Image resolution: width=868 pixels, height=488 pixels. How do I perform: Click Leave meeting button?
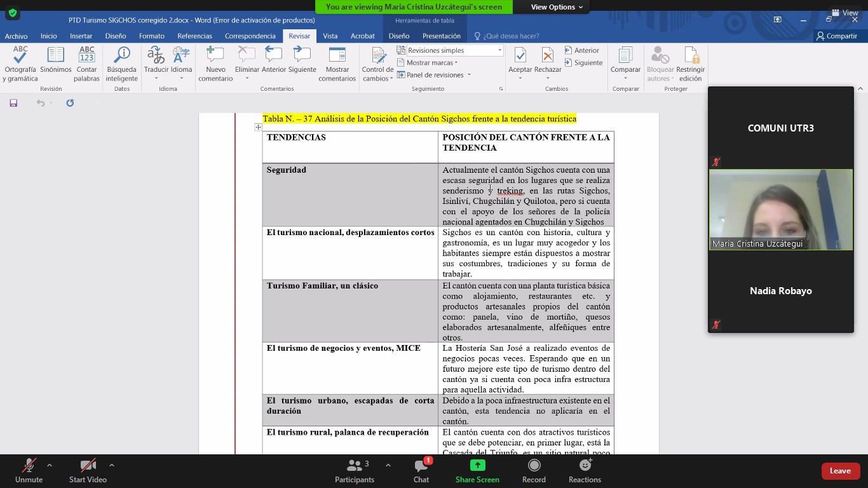840,471
